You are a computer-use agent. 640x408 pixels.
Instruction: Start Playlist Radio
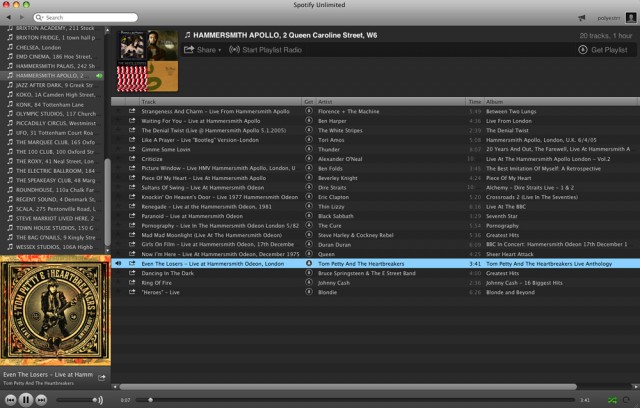(265, 50)
